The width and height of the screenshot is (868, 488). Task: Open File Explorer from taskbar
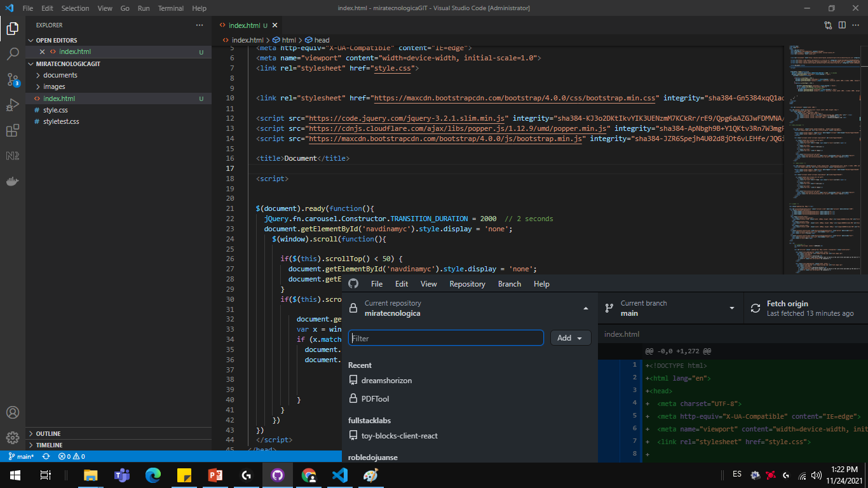(x=91, y=475)
